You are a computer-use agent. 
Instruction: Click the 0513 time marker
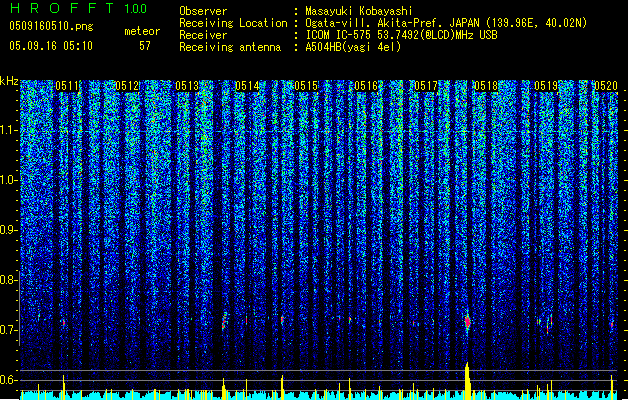pos(187,86)
